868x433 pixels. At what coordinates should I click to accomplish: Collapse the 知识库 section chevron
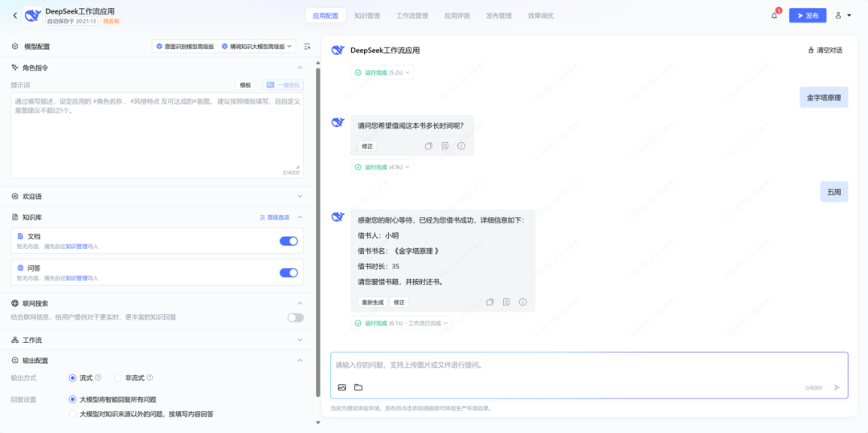(x=300, y=218)
